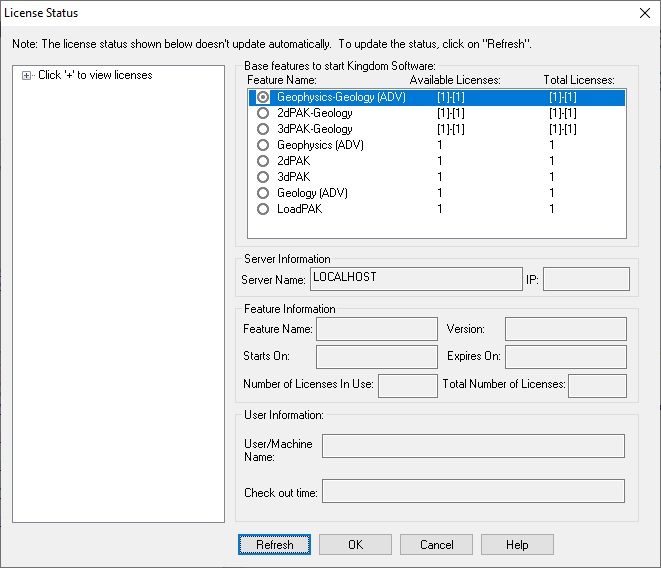Click the Version field
This screenshot has height=568, width=661.
coord(566,329)
